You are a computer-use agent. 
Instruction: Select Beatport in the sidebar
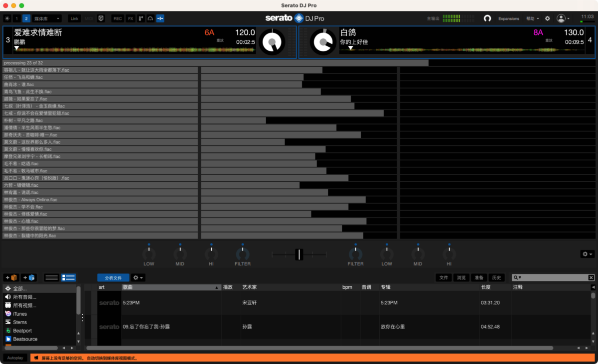40,331
